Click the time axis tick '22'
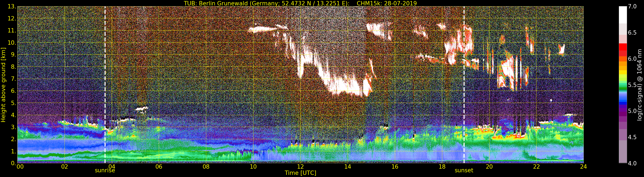Screen dimensions: 644x177 [536, 166]
